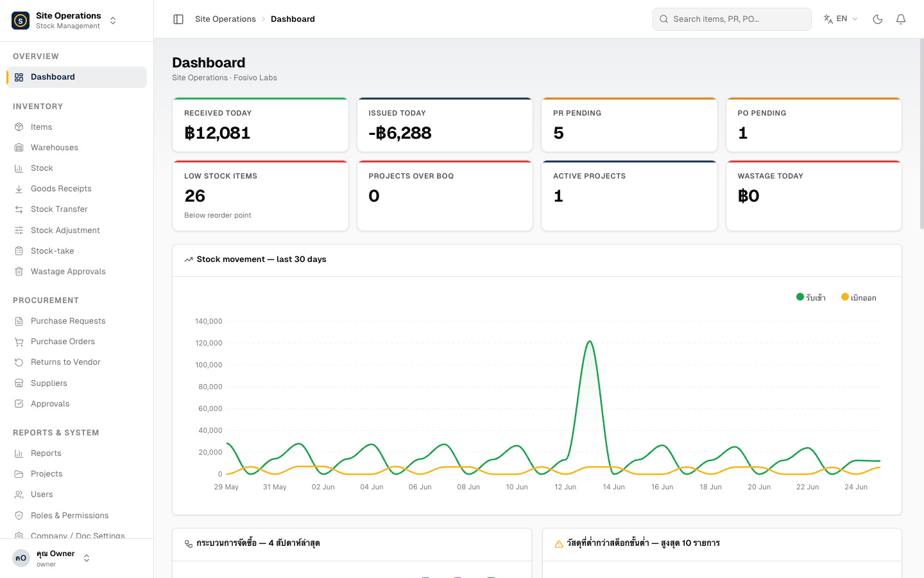Click the Returns to Vendor undo icon
Viewport: 924px width, 578px height.
pyautogui.click(x=19, y=362)
